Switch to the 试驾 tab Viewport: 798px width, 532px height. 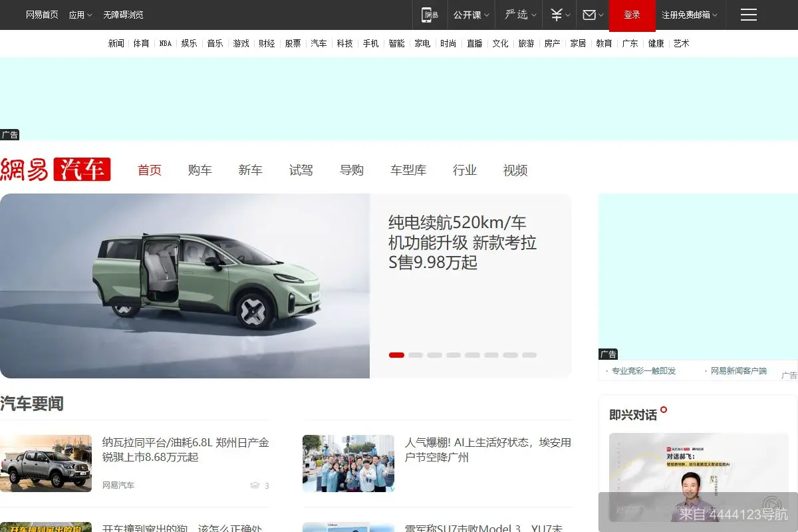pos(301,170)
